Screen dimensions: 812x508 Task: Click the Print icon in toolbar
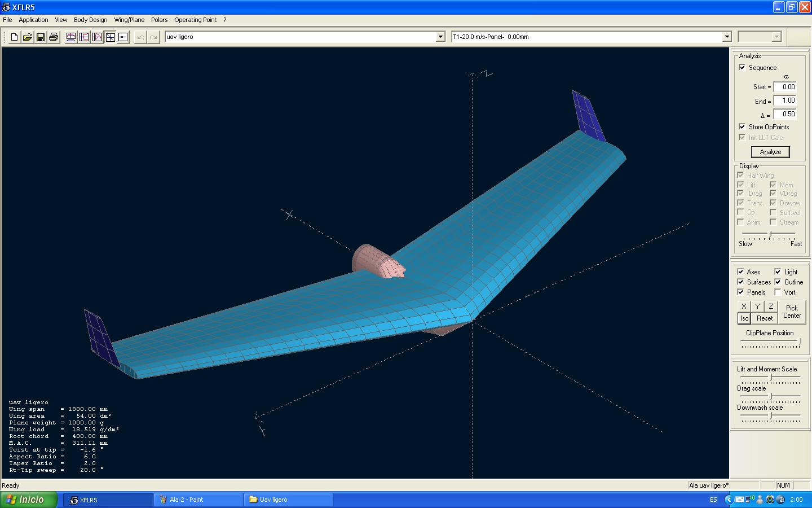pyautogui.click(x=54, y=37)
